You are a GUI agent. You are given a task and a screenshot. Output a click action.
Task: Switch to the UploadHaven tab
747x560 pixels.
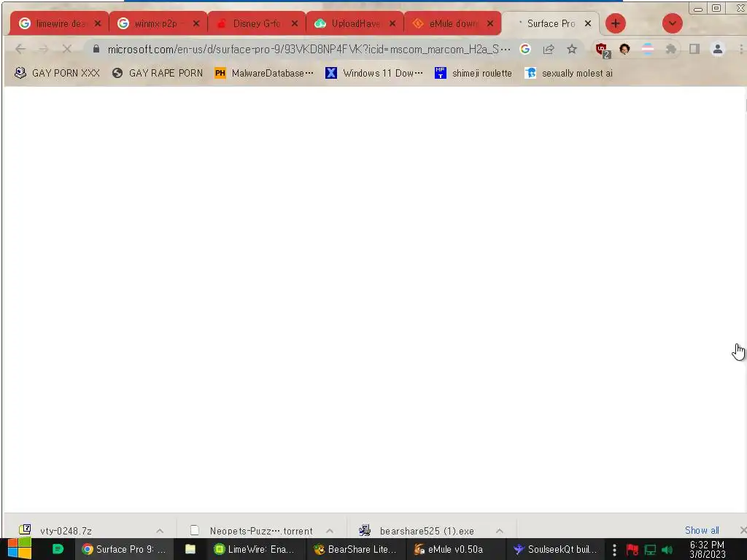coord(355,23)
